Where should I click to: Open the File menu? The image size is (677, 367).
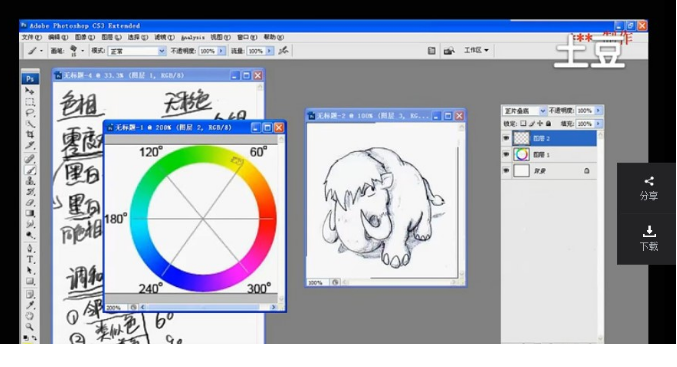point(32,38)
